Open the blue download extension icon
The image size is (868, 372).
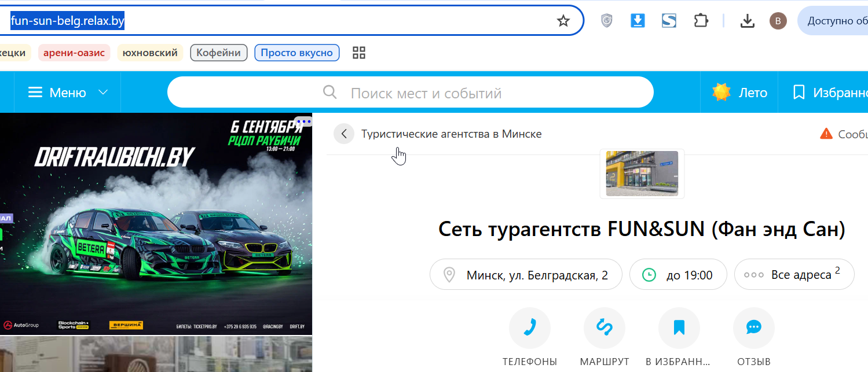click(638, 21)
